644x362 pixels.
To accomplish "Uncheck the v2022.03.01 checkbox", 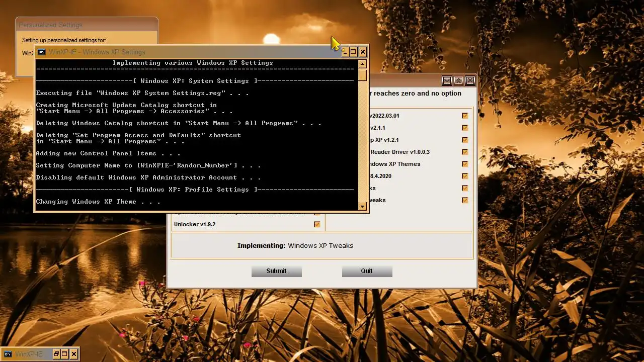I will [x=465, y=116].
